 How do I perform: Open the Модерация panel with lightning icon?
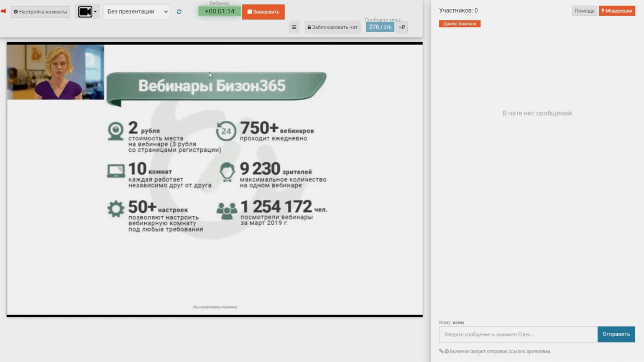point(617,11)
